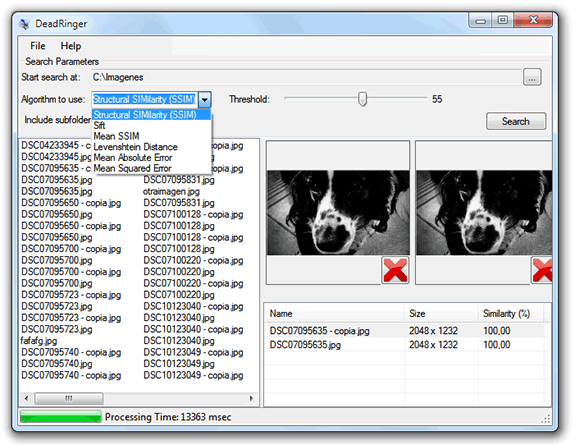Viewport: 575px width, 445px height.
Task: Click the file list scrollbar left arrow
Action: [x=26, y=398]
